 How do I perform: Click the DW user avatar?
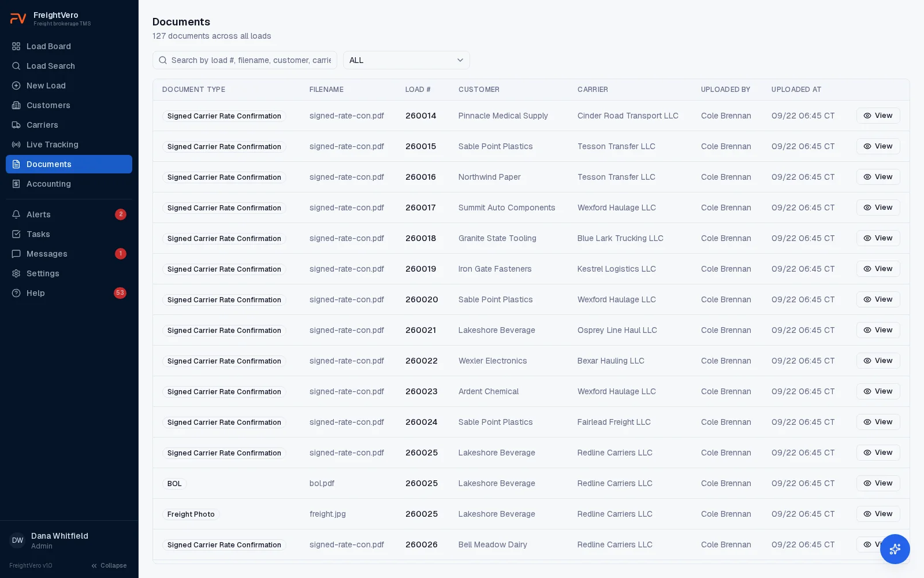coord(18,540)
